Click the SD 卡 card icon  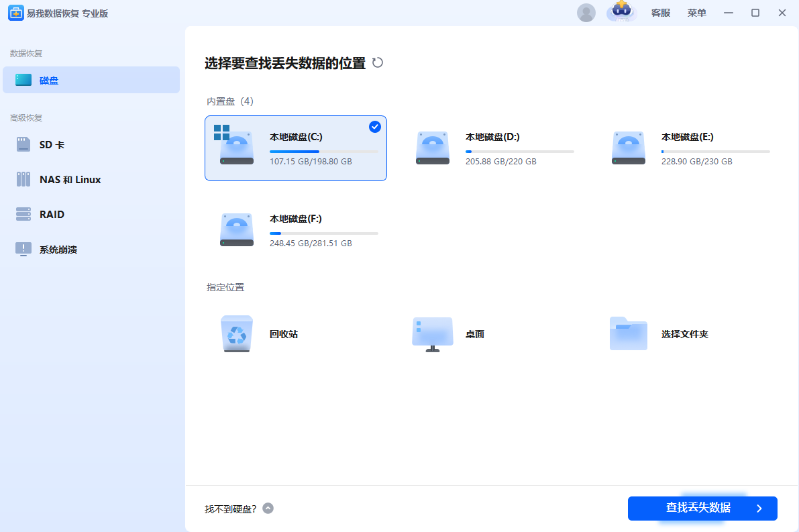tap(23, 145)
